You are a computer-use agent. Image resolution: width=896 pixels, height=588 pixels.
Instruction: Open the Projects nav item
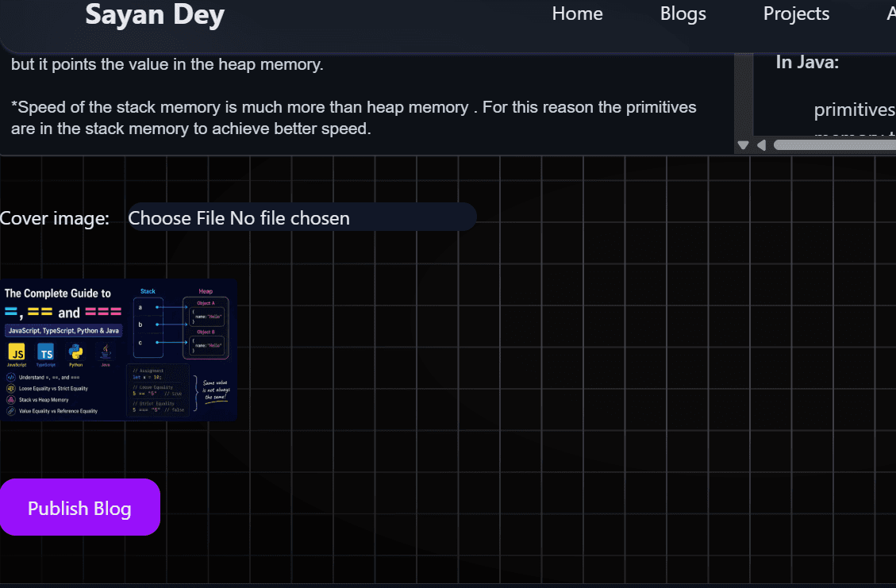[796, 13]
